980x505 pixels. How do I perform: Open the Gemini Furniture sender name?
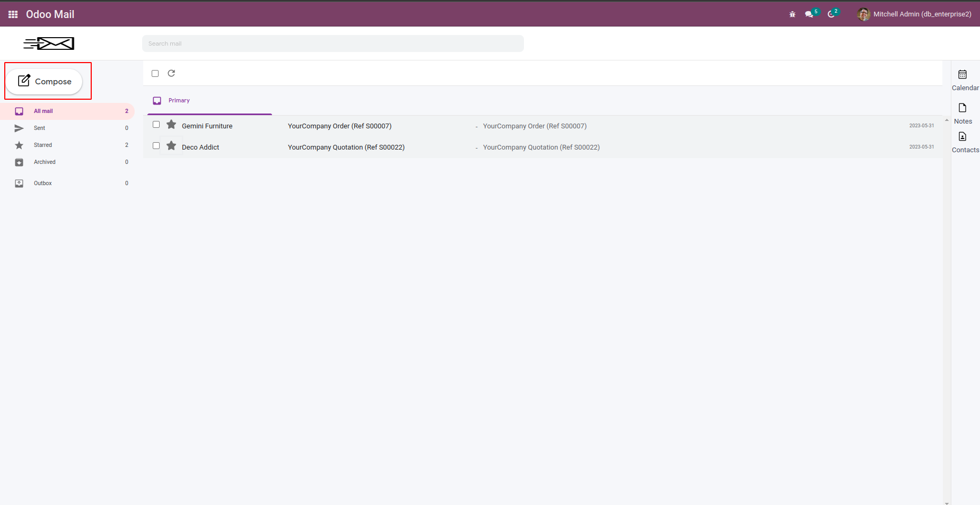tap(207, 126)
